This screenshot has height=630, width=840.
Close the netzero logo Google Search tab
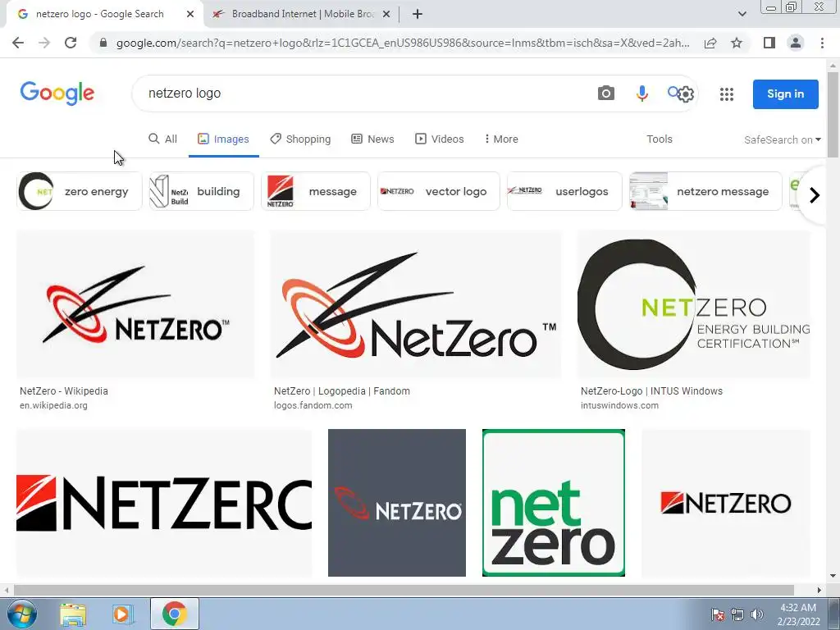click(190, 15)
